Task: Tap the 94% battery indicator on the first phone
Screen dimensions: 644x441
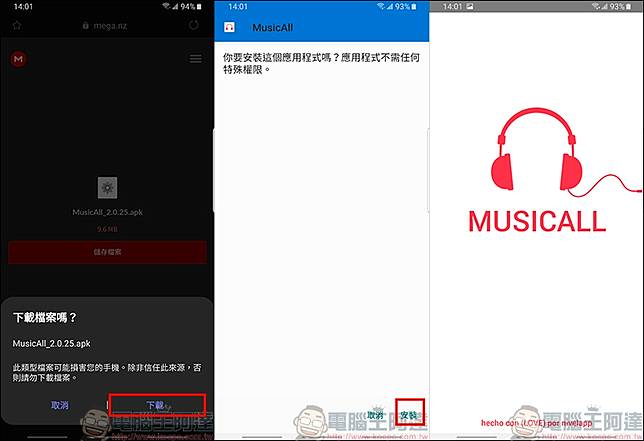Action: pyautogui.click(x=191, y=7)
